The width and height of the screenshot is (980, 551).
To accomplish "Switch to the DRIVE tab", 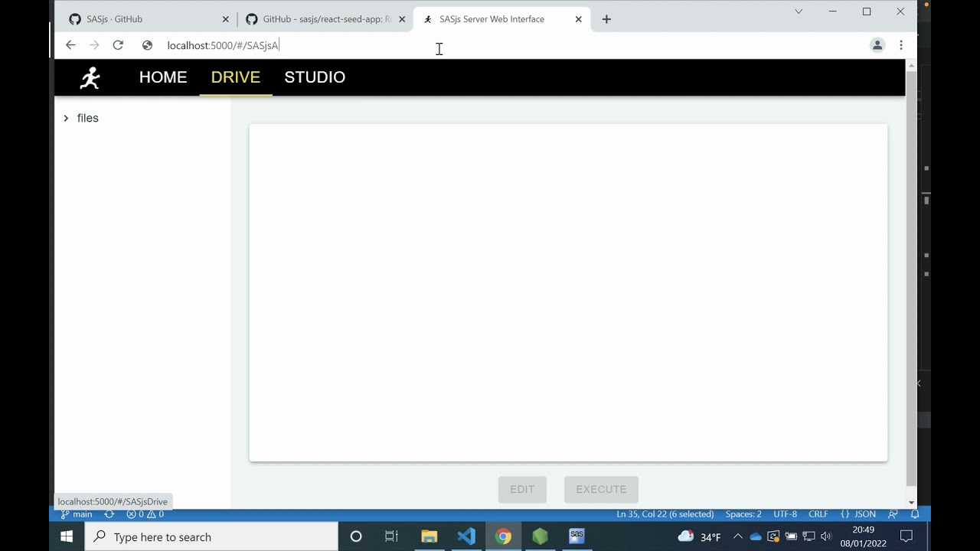I will [x=236, y=77].
